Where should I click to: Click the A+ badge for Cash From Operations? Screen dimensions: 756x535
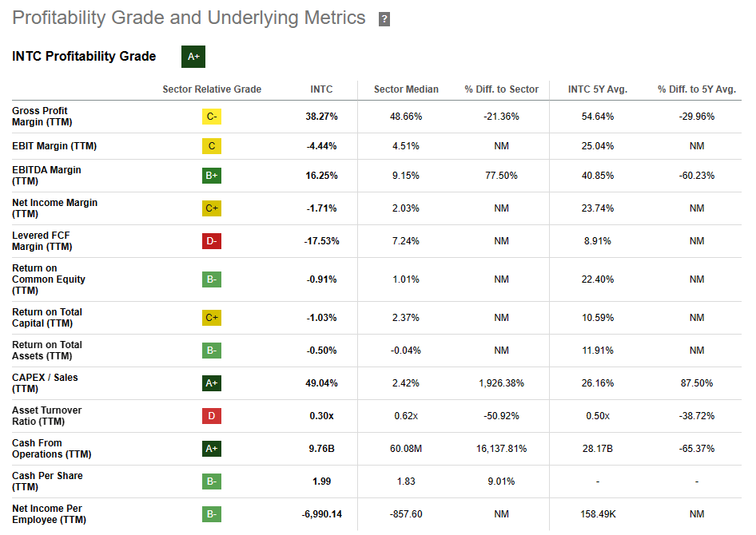(x=212, y=449)
